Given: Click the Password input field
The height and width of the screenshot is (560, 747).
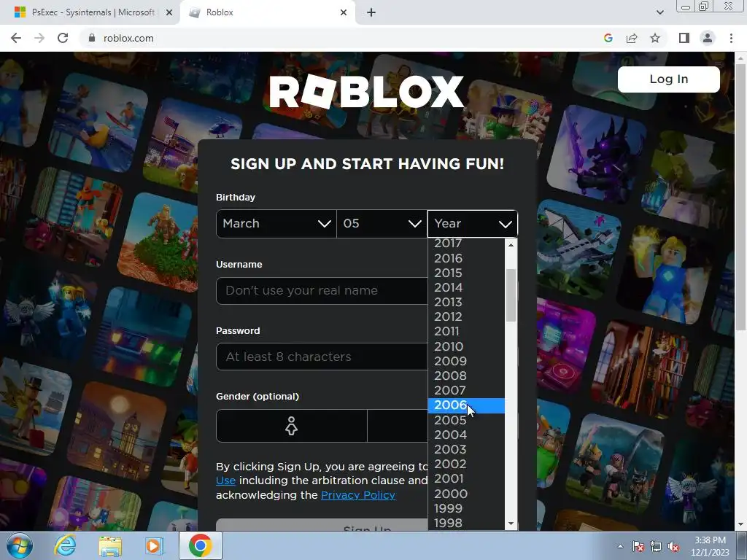Looking at the screenshot, I should click(322, 357).
